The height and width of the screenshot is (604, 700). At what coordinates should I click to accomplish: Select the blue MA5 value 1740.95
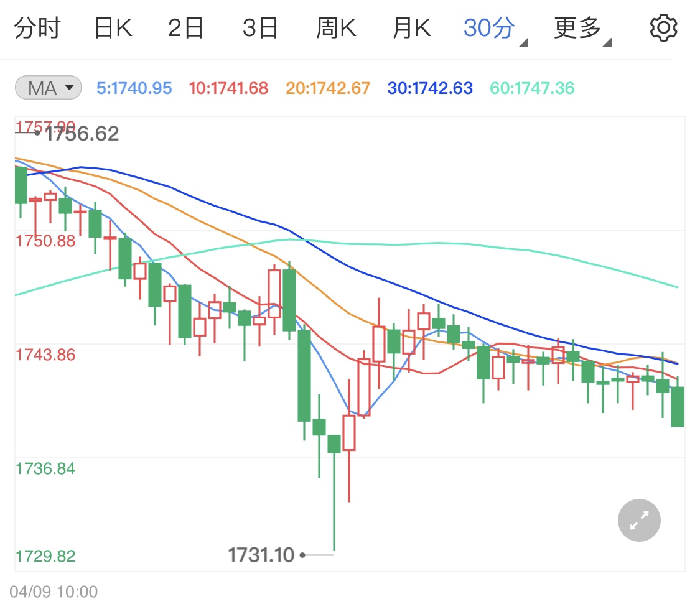pyautogui.click(x=133, y=88)
